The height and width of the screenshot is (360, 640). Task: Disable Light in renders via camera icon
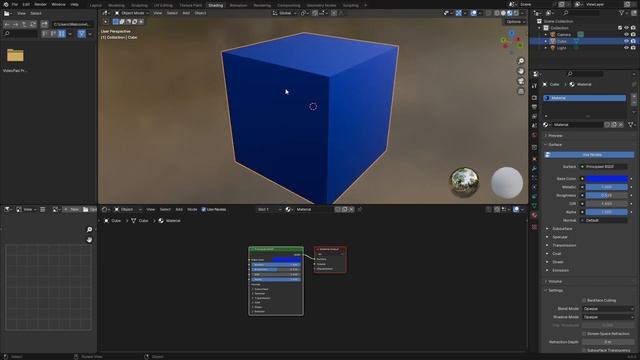pyautogui.click(x=633, y=48)
